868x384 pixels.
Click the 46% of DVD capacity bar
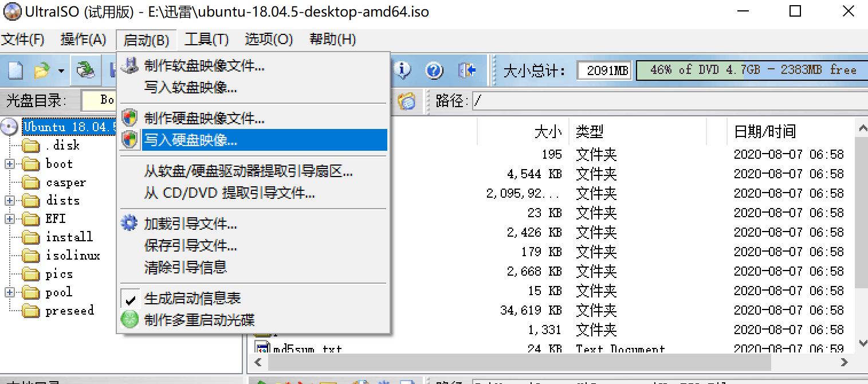pos(752,70)
